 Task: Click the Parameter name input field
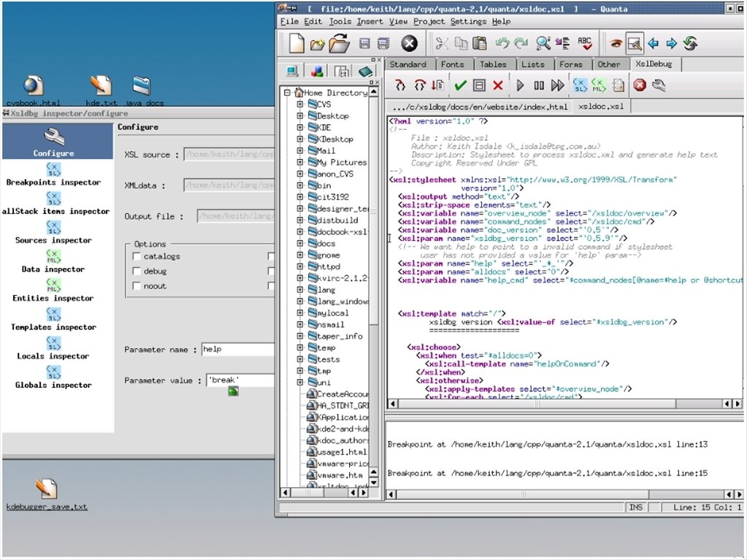point(238,349)
